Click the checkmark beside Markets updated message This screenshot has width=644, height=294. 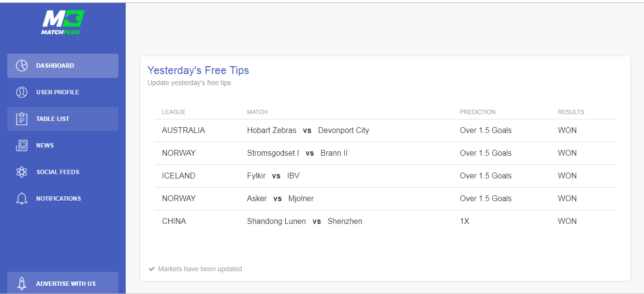click(152, 269)
